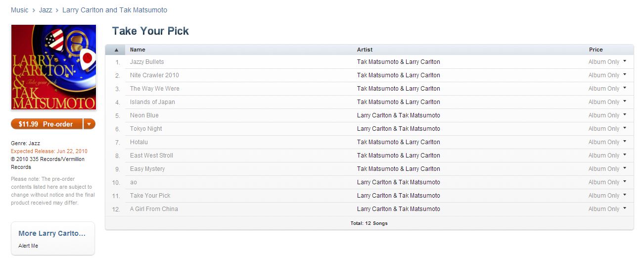Sort tracks by the Price column header
The width and height of the screenshot is (644, 266).
(x=596, y=50)
